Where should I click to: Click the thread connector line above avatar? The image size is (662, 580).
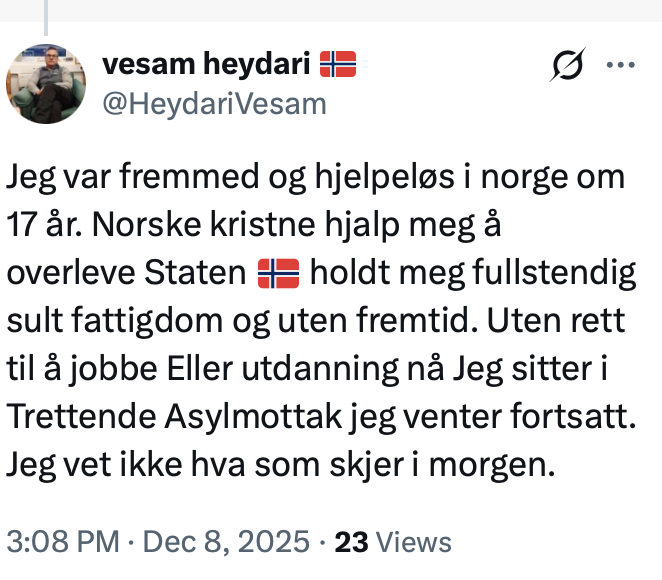[x=46, y=10]
